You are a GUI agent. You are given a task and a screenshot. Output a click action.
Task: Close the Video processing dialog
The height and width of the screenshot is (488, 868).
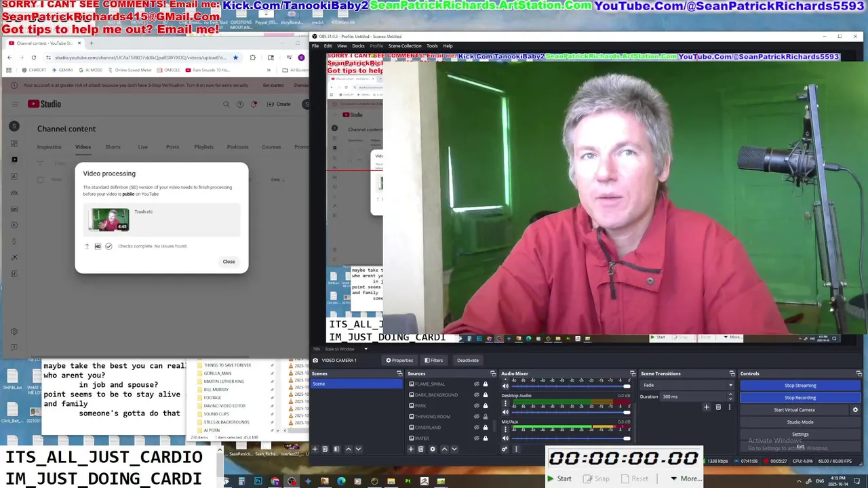(229, 262)
